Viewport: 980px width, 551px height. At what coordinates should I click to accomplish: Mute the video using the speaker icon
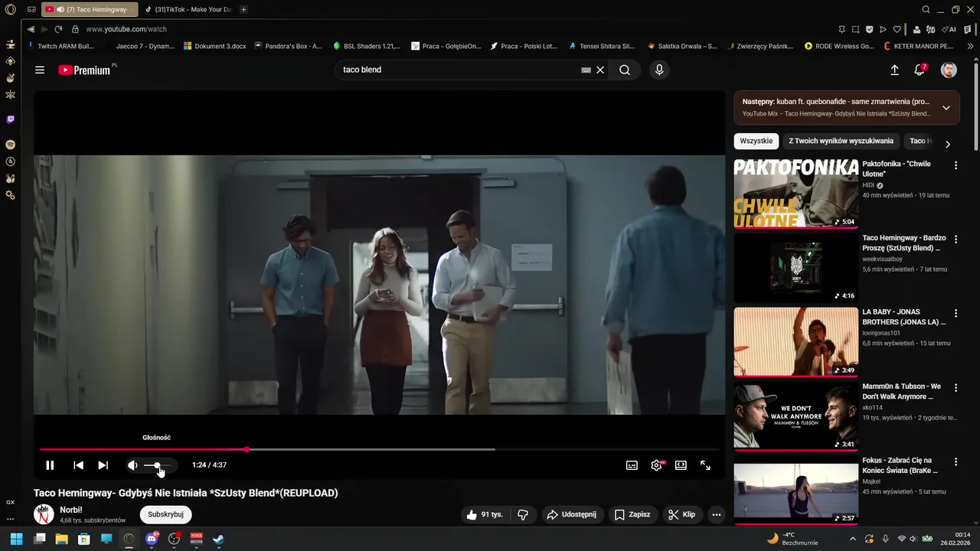pos(132,465)
